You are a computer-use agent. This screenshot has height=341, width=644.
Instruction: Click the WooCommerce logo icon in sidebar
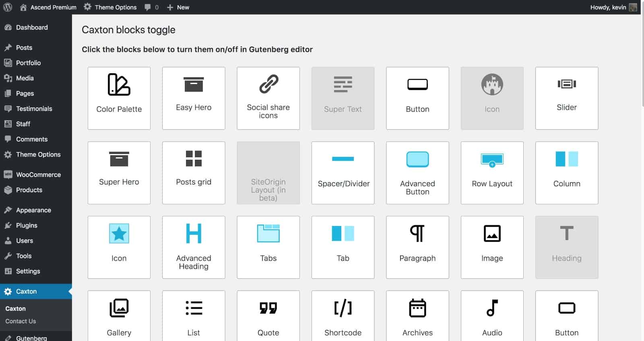(x=8, y=175)
